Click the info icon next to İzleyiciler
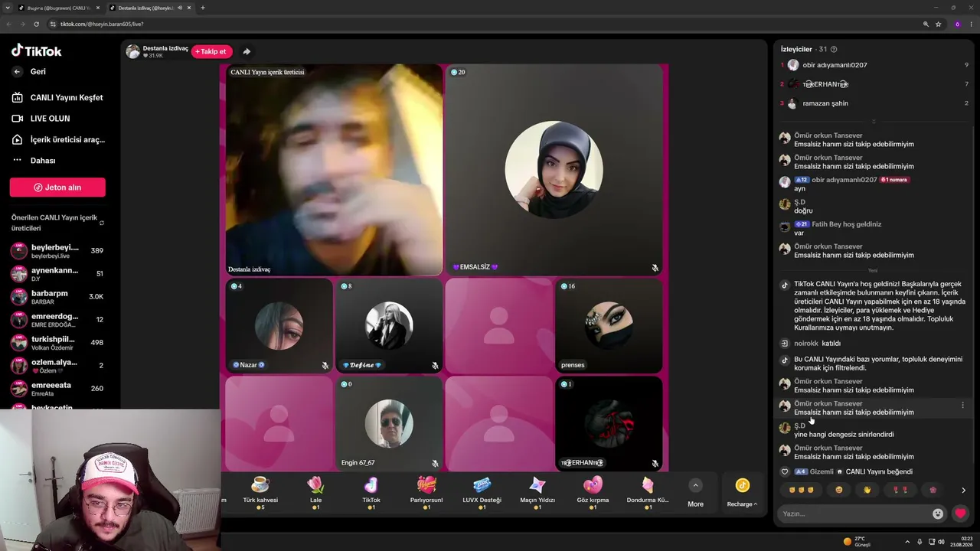 834,49
